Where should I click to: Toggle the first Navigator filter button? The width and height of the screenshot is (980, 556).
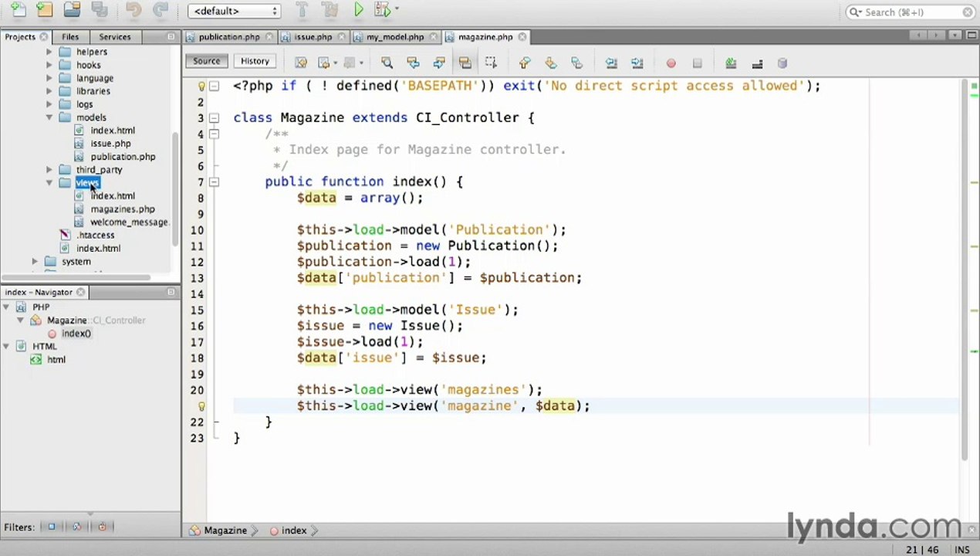click(x=52, y=527)
